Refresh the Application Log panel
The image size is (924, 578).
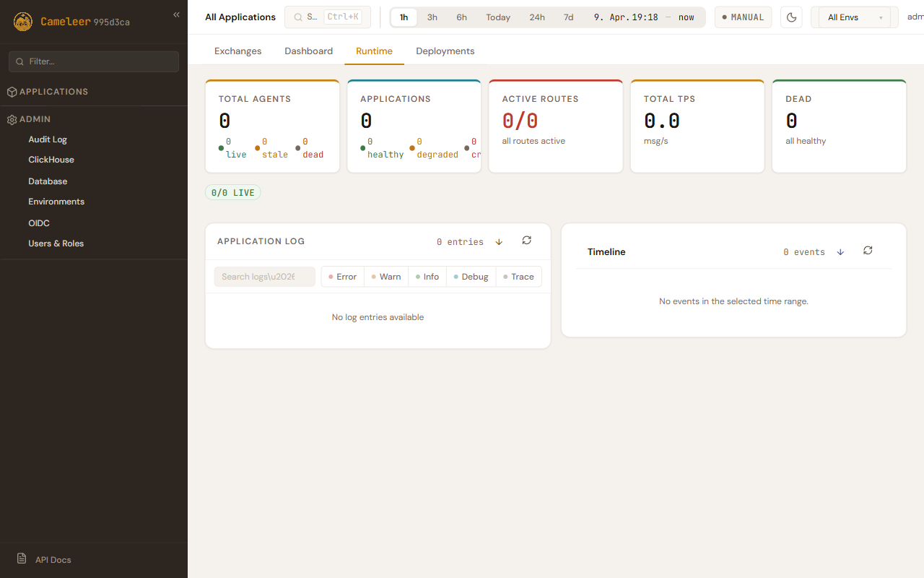(527, 241)
